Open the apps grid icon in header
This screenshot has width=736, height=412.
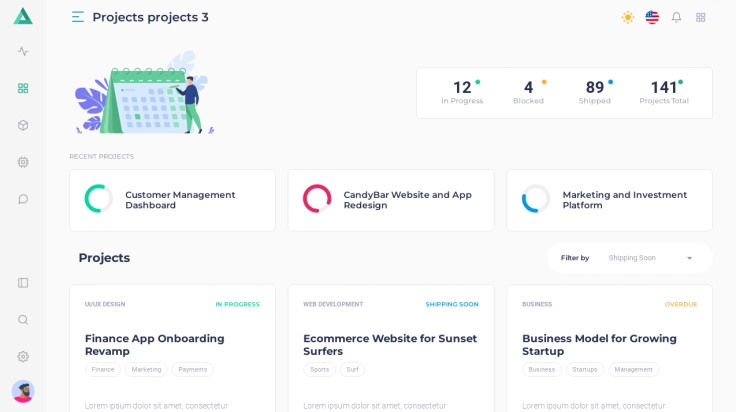[701, 17]
